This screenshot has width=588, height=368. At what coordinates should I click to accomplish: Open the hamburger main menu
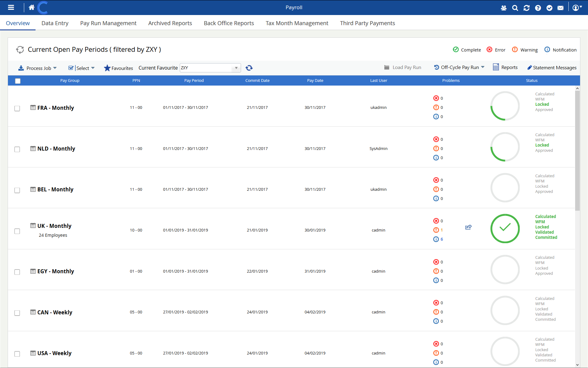coord(11,7)
